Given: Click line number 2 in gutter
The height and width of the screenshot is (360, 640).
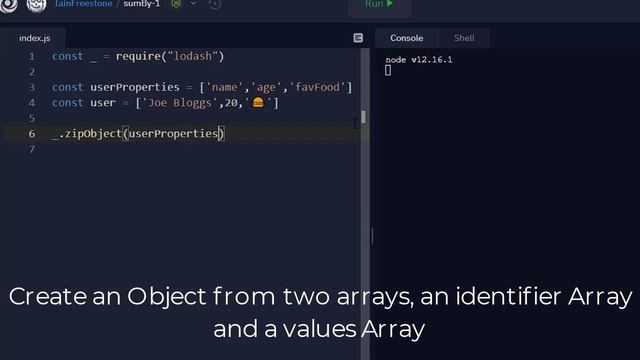Looking at the screenshot, I should 32,72.
